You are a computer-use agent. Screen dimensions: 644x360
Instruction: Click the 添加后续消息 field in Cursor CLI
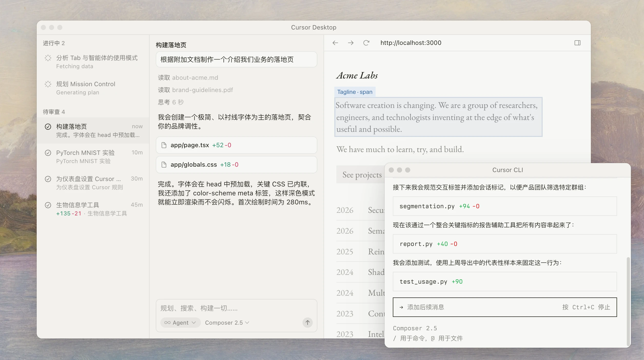pos(505,307)
